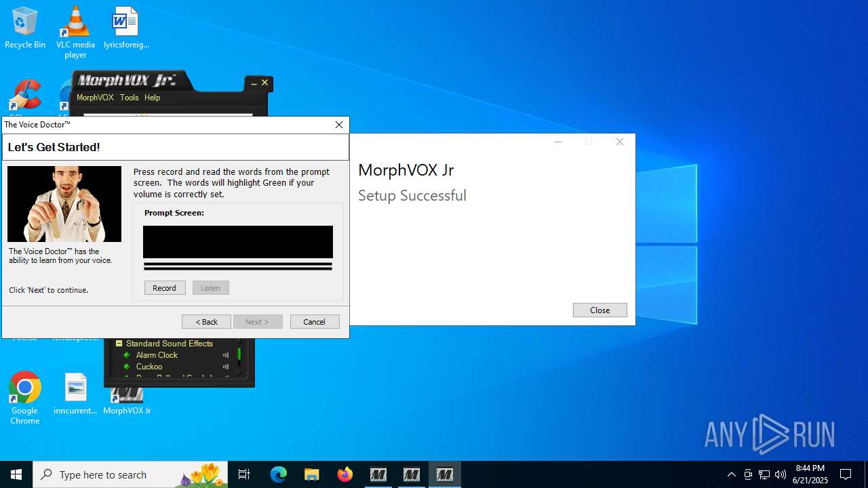
Task: Select the lyricsforeig... Word document icon
Action: 126,28
